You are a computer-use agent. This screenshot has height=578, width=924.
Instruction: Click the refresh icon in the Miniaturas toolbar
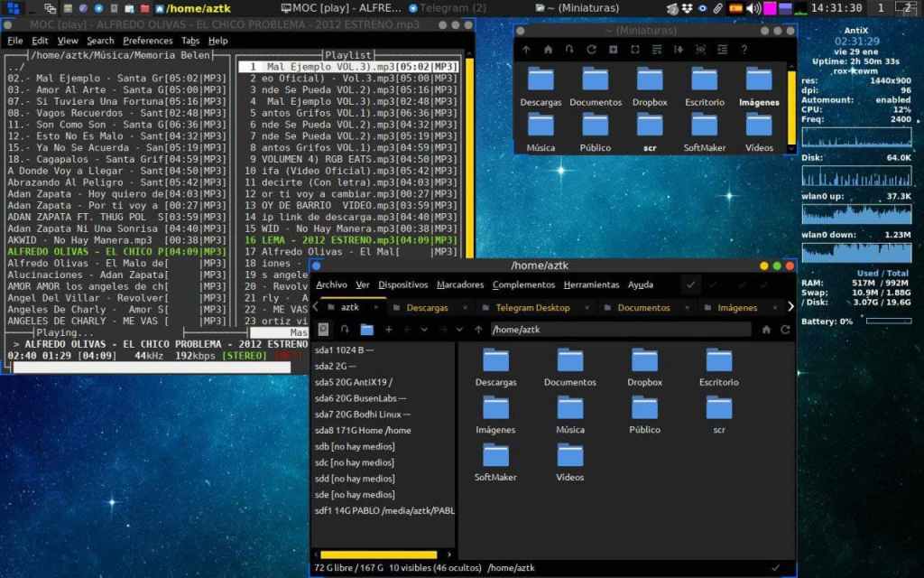click(591, 50)
